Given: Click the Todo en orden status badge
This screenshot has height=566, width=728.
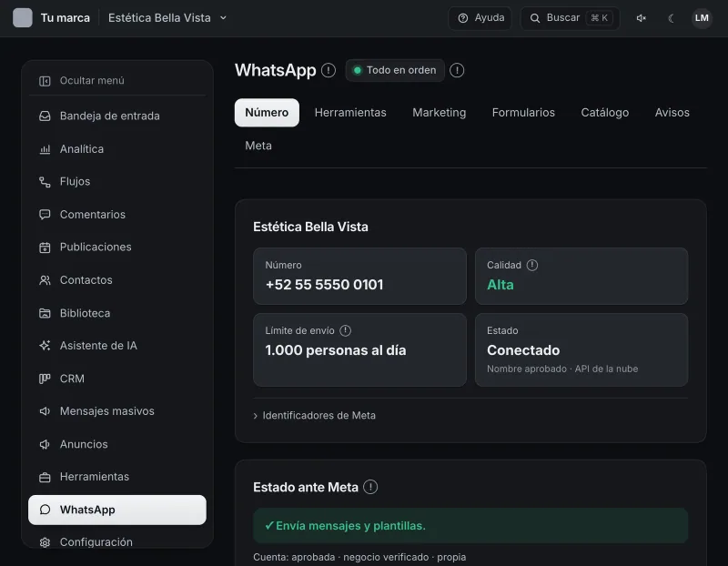Looking at the screenshot, I should tap(395, 70).
